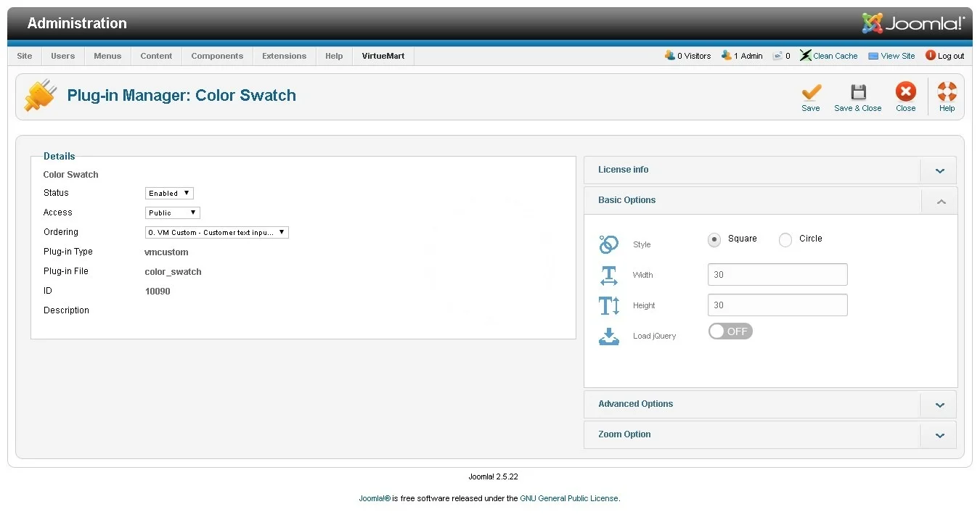Open the Help menu in top bar
Viewport: 980px width, 520px height.
[334, 56]
